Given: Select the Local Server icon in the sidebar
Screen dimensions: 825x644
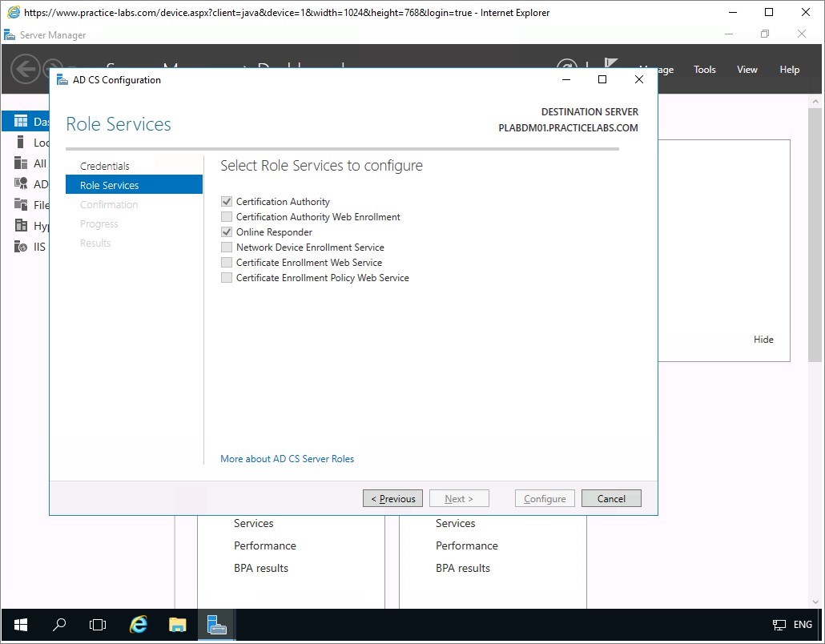Looking at the screenshot, I should pos(21,142).
